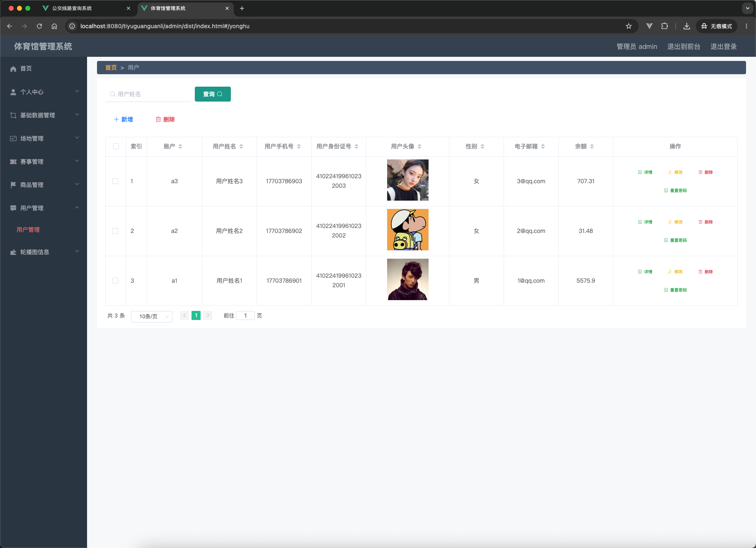756x548 pixels.
Task: Expand the 基础数据管理 menu chevron
Action: click(x=77, y=115)
